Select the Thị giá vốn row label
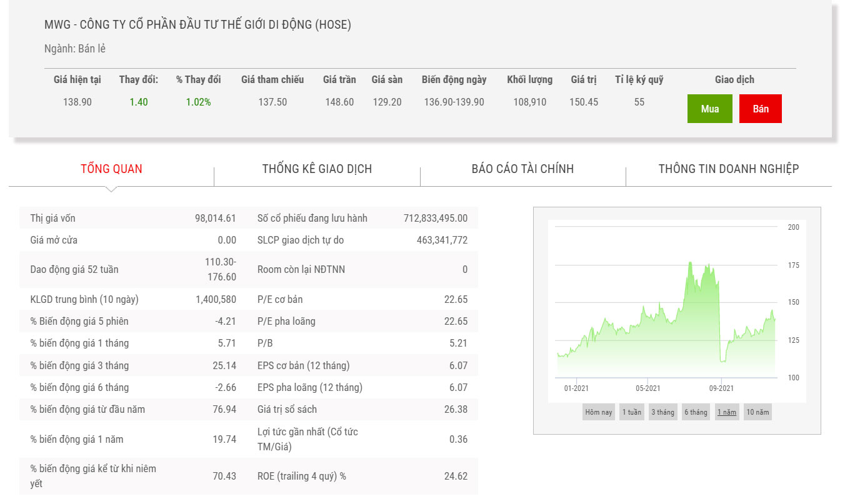The height and width of the screenshot is (504, 845). (x=52, y=219)
